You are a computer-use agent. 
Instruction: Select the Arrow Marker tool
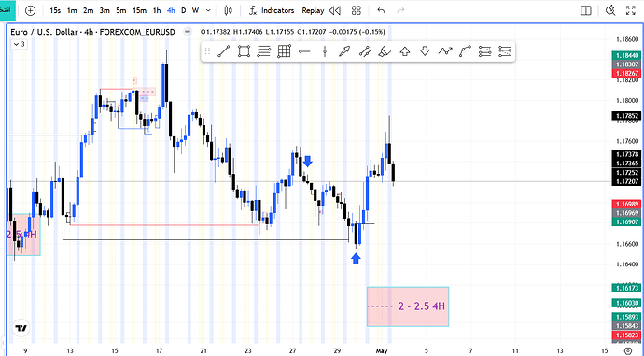(x=344, y=51)
